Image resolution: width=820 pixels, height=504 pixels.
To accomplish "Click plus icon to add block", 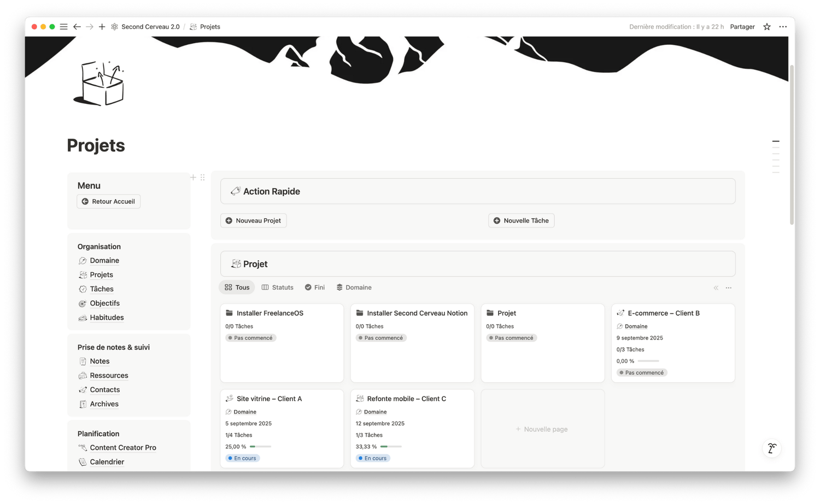I will click(193, 177).
